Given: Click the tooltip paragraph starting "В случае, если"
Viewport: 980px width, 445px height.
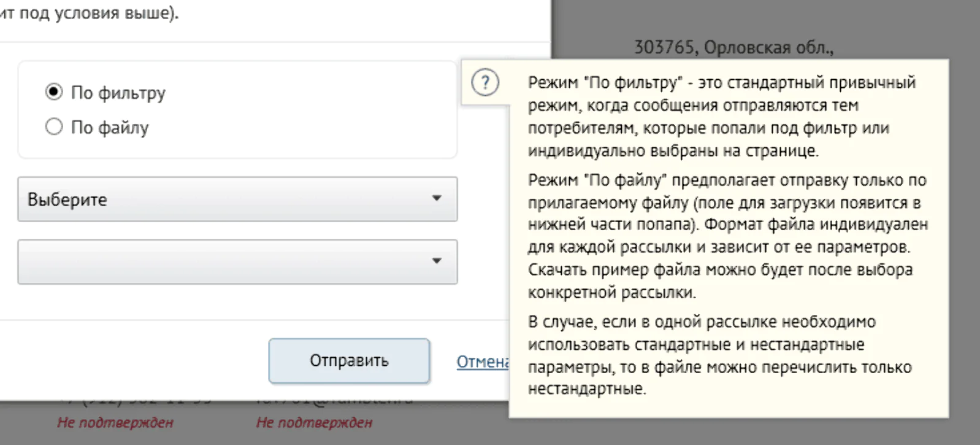Looking at the screenshot, I should [x=720, y=355].
